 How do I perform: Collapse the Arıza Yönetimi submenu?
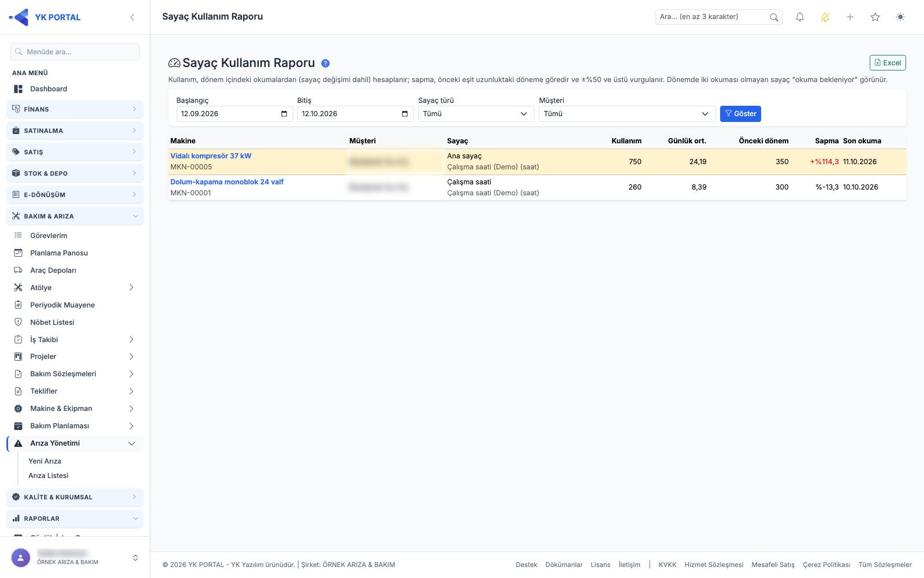click(75, 443)
